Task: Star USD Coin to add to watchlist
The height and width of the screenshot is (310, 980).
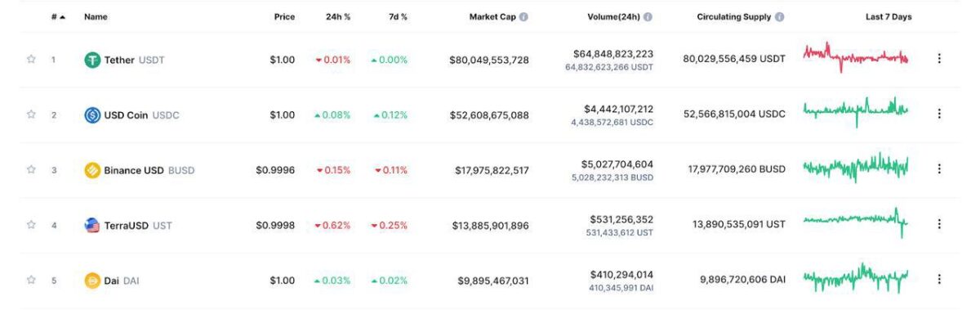Action: [x=31, y=115]
